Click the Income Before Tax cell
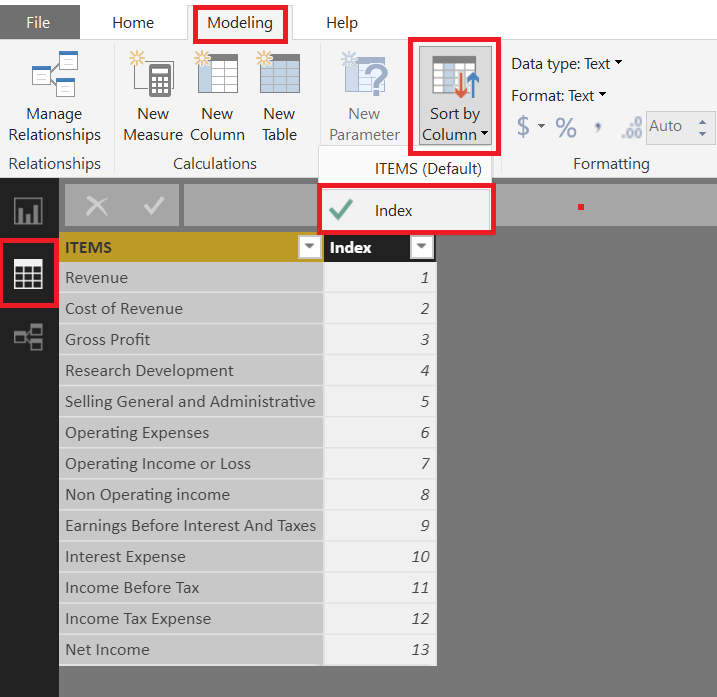The image size is (717, 697). pos(191,588)
